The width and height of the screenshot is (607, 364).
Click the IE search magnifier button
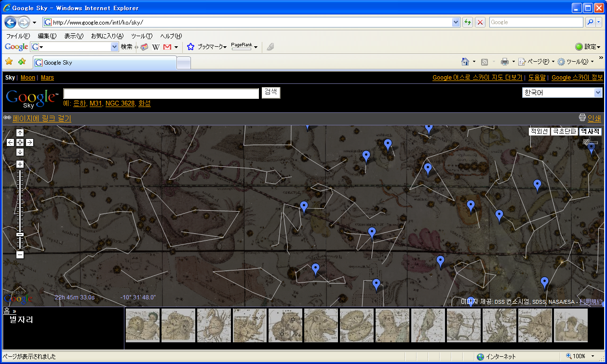coord(590,22)
